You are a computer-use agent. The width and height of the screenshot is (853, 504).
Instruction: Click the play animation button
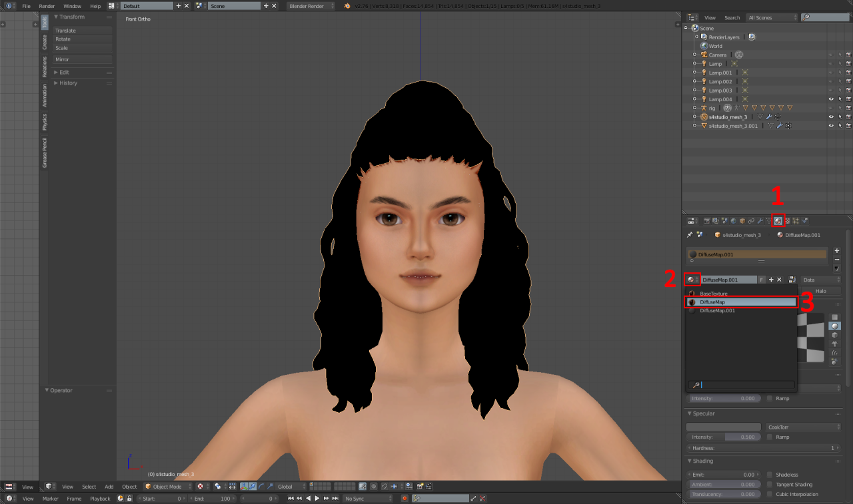(x=317, y=498)
